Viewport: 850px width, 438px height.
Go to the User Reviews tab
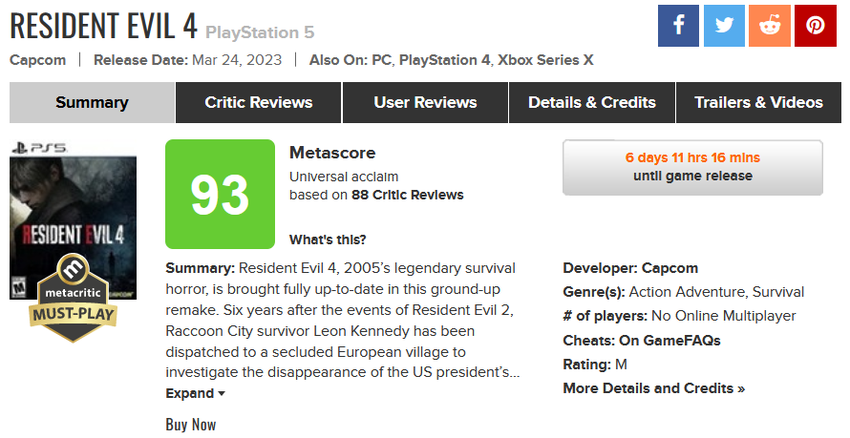tap(425, 102)
